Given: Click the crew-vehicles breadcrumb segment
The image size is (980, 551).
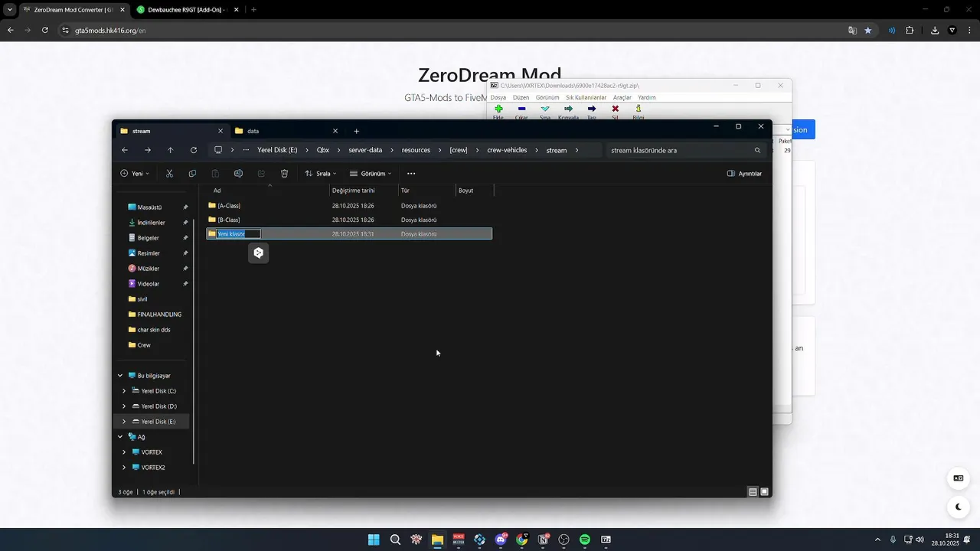Looking at the screenshot, I should [x=507, y=150].
